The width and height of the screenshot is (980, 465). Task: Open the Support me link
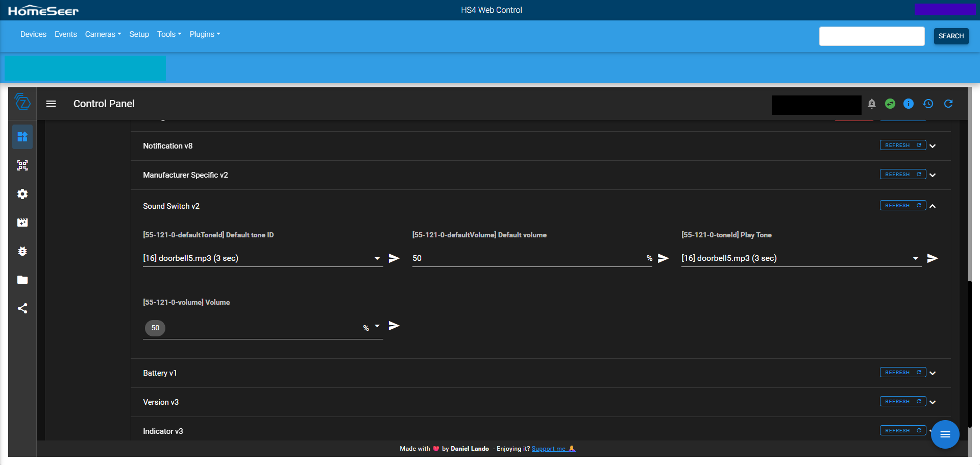553,449
